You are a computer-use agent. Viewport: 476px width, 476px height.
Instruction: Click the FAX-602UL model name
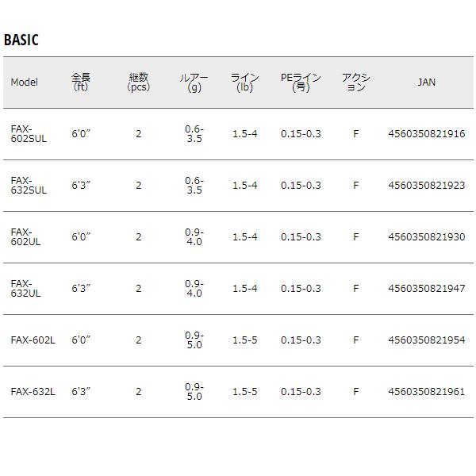coord(25,237)
